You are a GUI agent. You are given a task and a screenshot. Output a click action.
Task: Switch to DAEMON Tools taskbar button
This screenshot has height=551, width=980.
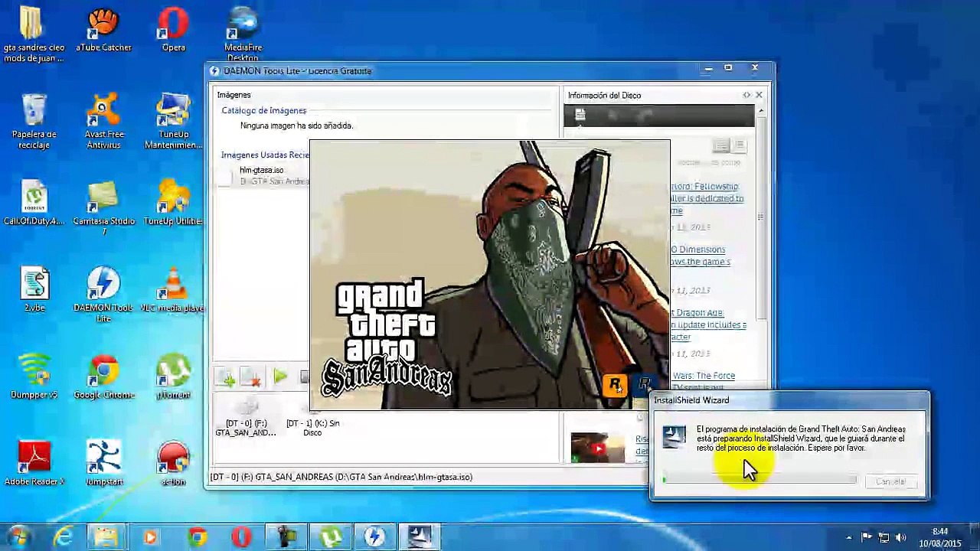pos(374,537)
